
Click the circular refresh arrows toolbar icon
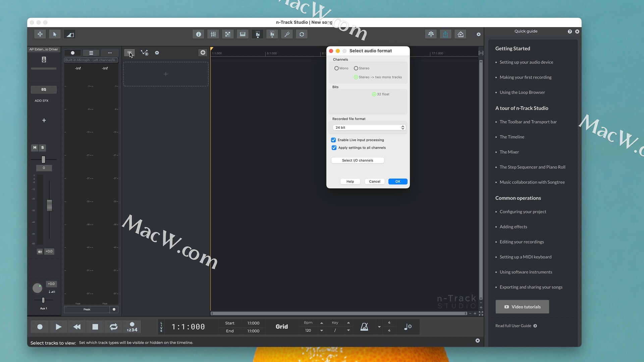pyautogui.click(x=302, y=34)
